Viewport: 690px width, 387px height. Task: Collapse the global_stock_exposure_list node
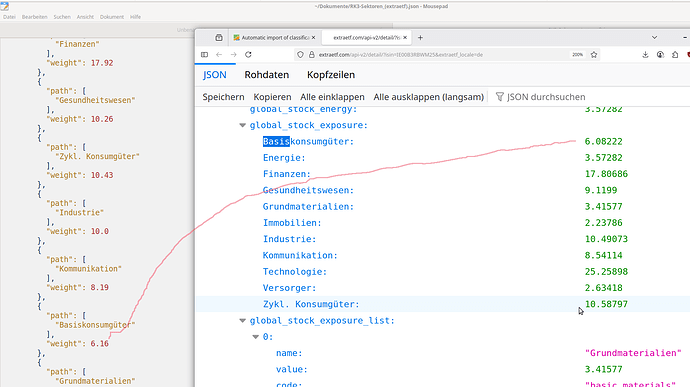pos(242,321)
